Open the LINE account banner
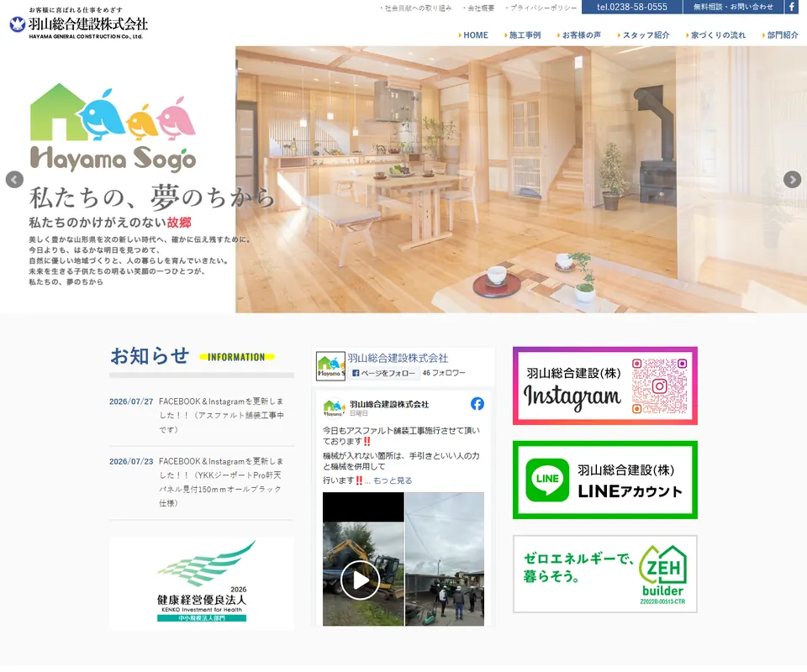807x672 pixels. (x=604, y=480)
